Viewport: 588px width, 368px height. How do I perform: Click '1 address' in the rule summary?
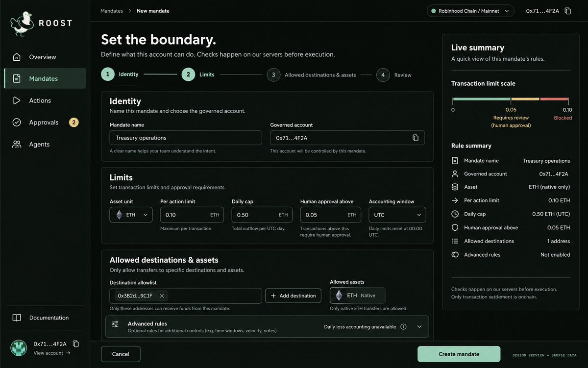(558, 241)
